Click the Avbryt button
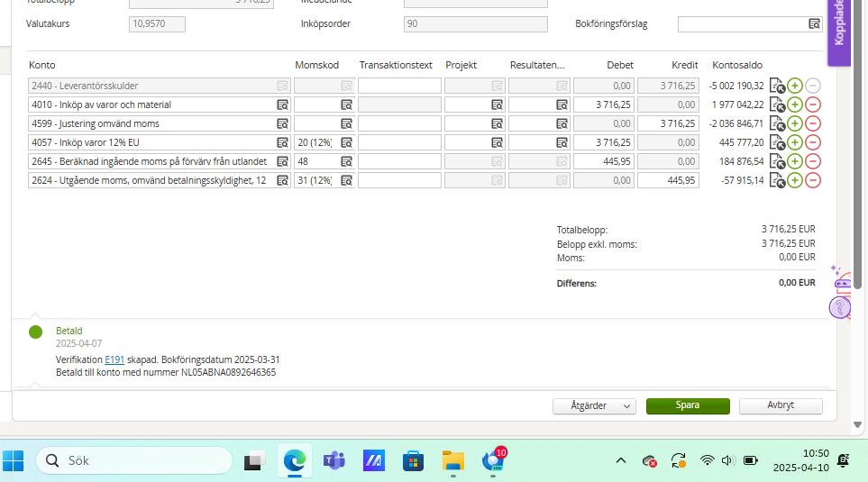The width and height of the screenshot is (868, 482). tap(781, 405)
